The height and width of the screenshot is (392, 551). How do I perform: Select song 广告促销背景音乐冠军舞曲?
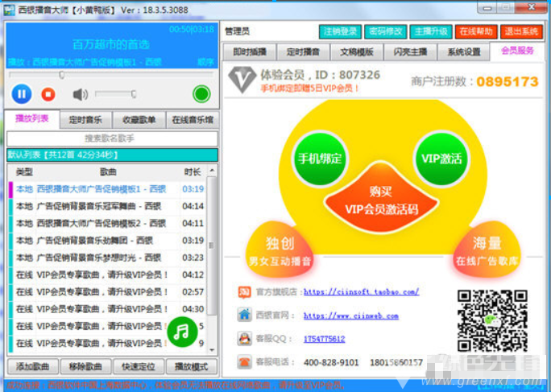coord(107,206)
